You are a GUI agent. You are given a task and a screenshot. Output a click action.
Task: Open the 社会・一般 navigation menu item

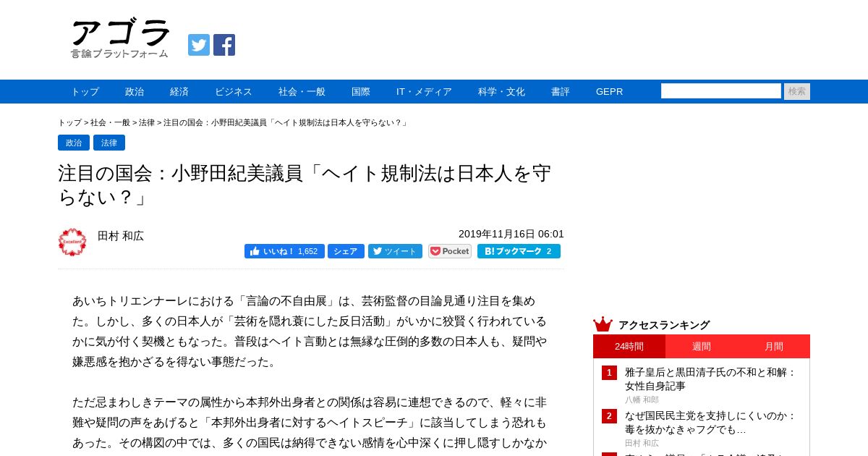(x=302, y=92)
